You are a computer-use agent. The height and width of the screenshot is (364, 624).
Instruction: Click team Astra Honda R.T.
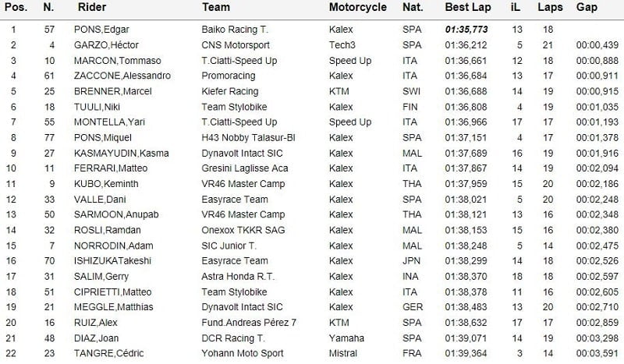pos(234,277)
